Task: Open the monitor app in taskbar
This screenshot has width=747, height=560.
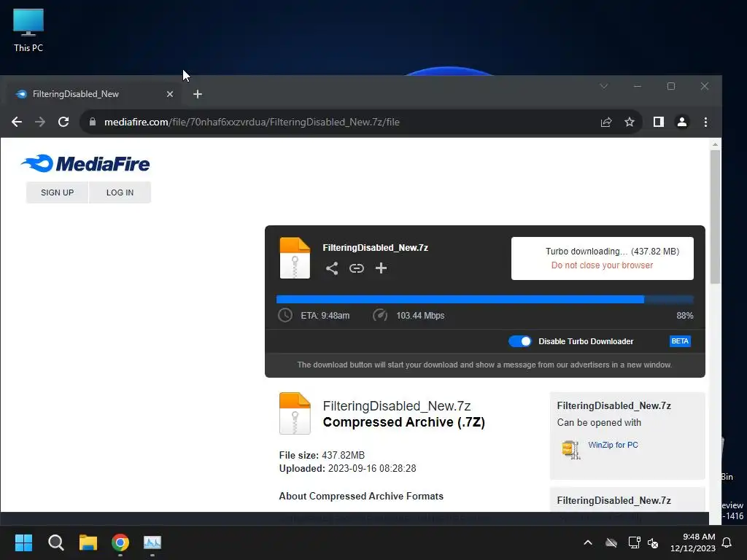Action: click(x=152, y=542)
